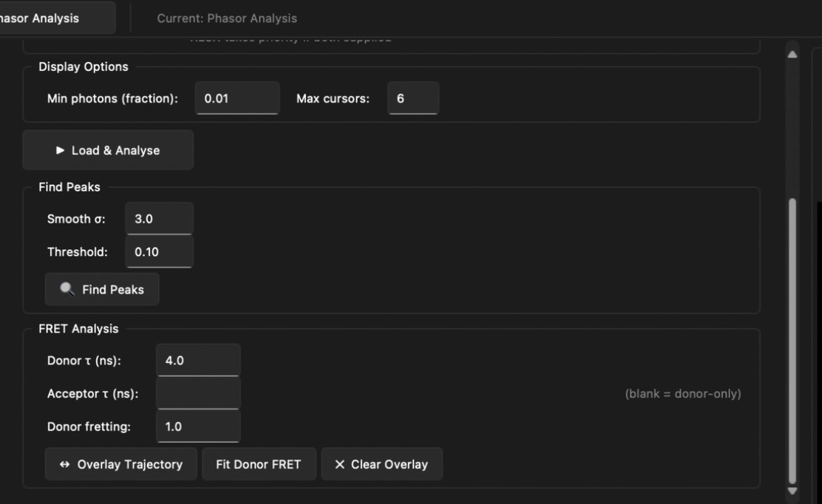Click the 'Threshold:' label
The height and width of the screenshot is (504, 822).
[77, 252]
